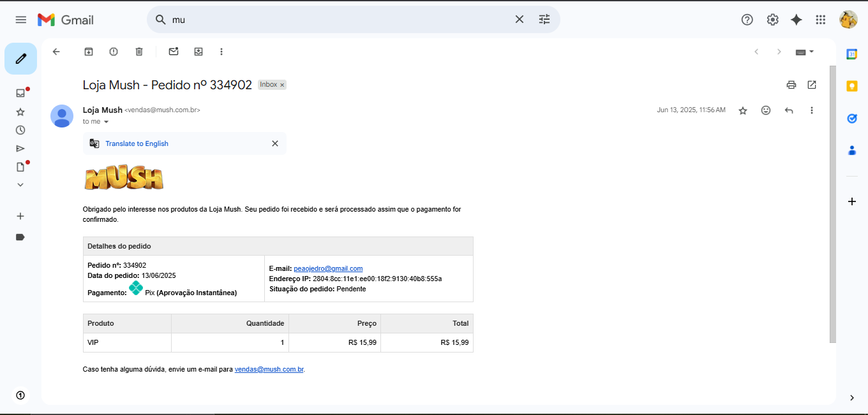Mark as unread envelope icon
Screen dimensions: 868x415
coord(174,52)
